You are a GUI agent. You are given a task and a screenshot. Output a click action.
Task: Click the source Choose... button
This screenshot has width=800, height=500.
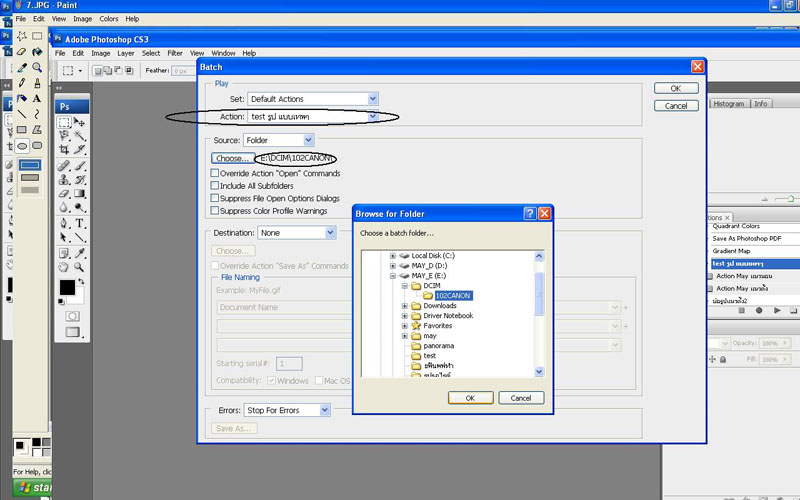(233, 158)
